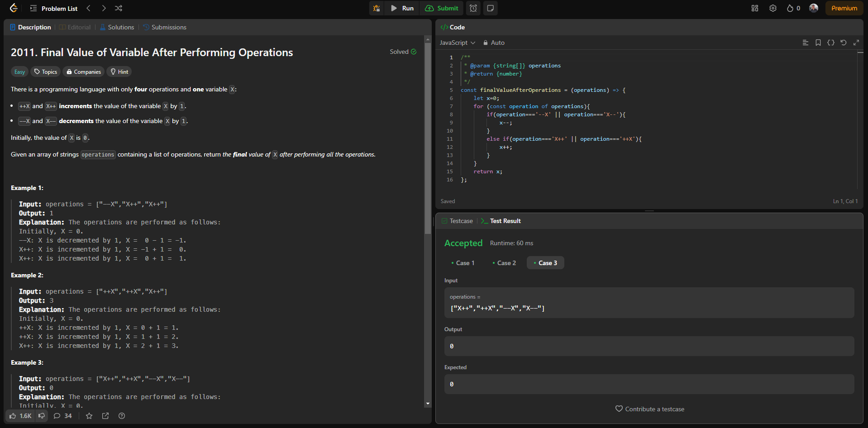Click the shuffle random problem icon

click(x=119, y=8)
